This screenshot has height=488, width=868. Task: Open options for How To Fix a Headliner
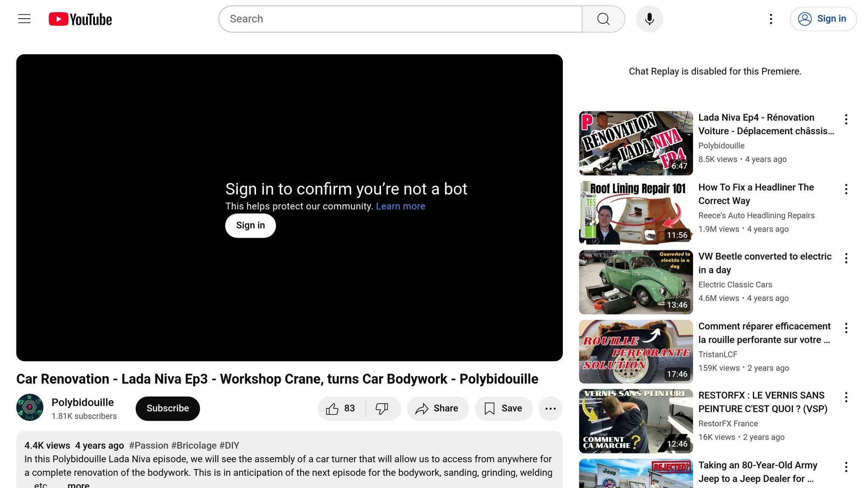(x=846, y=189)
